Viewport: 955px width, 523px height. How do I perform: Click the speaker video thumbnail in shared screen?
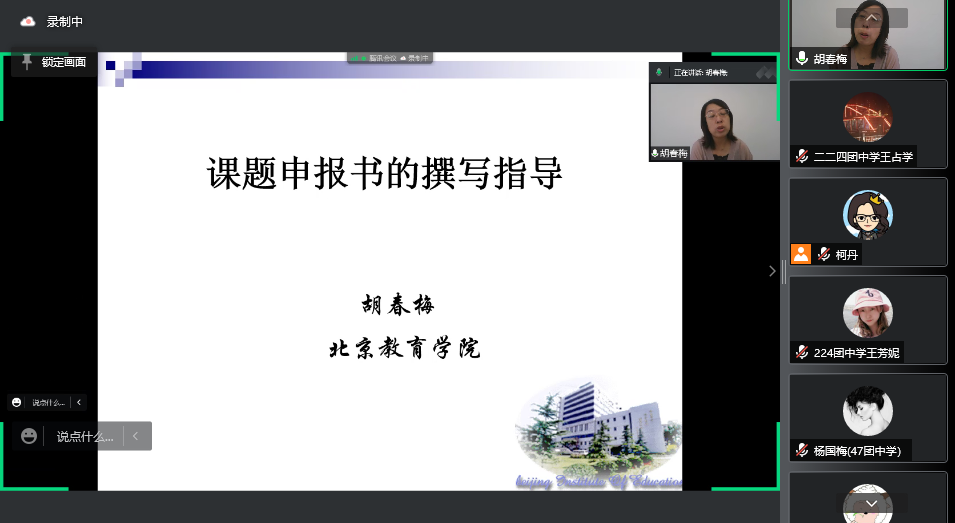tap(714, 122)
